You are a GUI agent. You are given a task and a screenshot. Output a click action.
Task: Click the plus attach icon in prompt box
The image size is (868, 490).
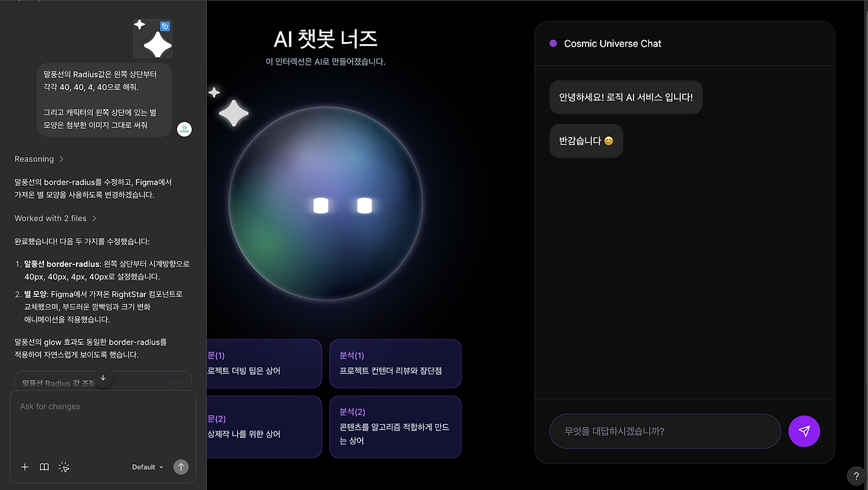[25, 467]
